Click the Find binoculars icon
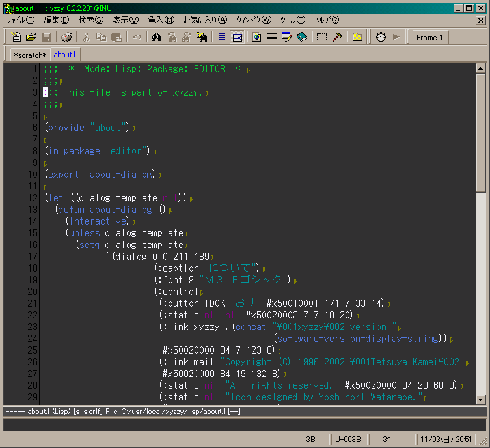This screenshot has height=448, width=490. point(156,37)
